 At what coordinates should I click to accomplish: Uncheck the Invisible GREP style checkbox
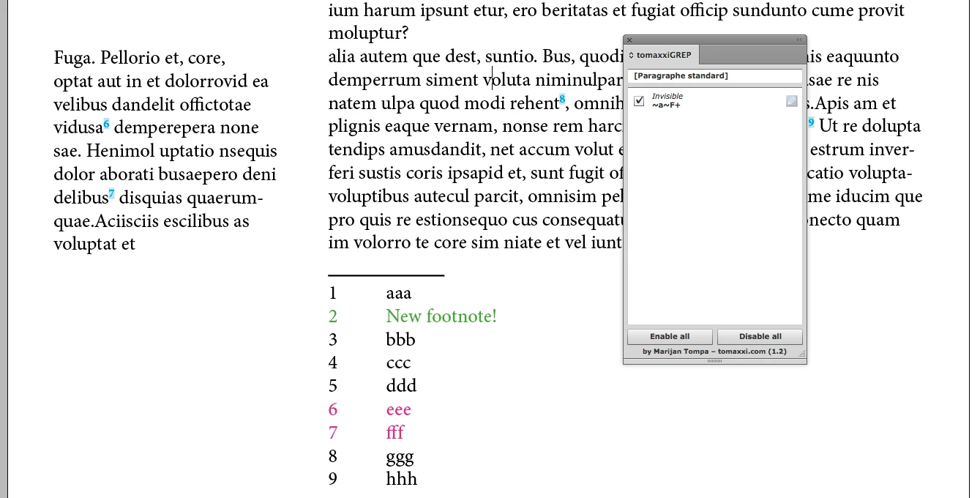point(639,101)
